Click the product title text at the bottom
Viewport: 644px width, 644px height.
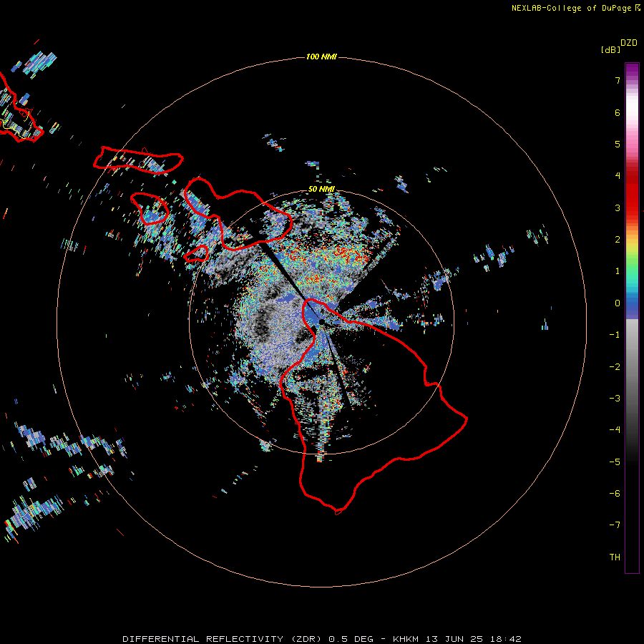[322, 639]
